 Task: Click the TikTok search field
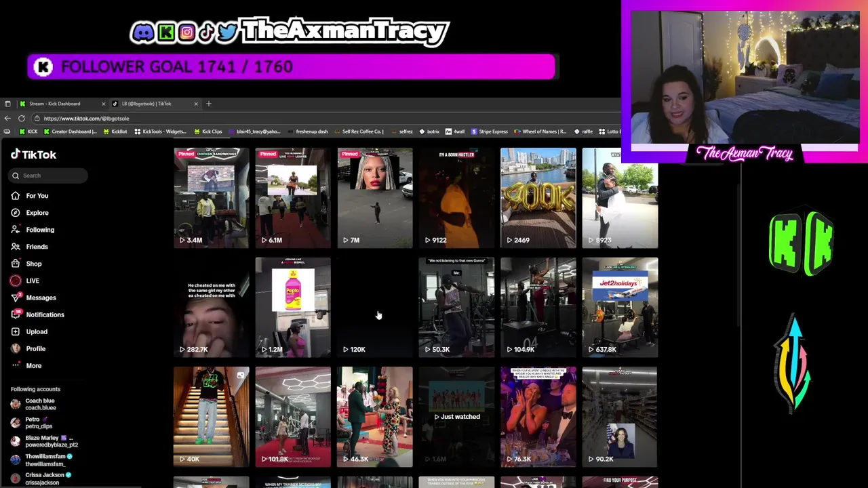pos(49,176)
